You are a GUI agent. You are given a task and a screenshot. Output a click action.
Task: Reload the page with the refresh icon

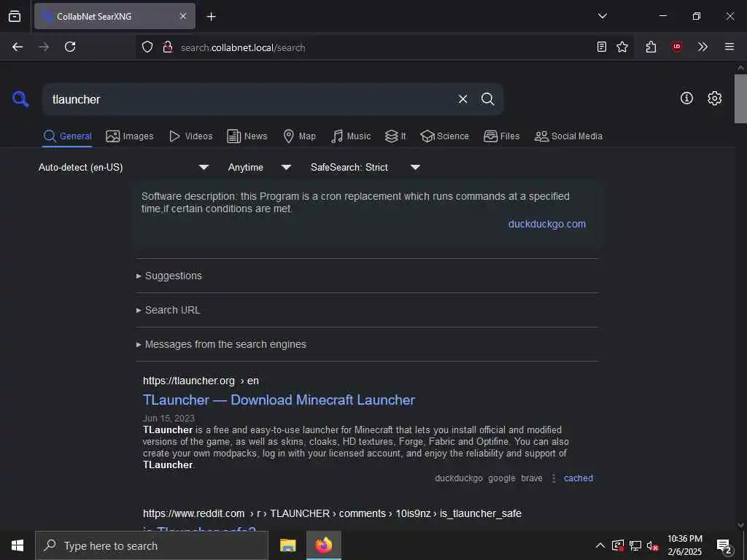[x=70, y=47]
